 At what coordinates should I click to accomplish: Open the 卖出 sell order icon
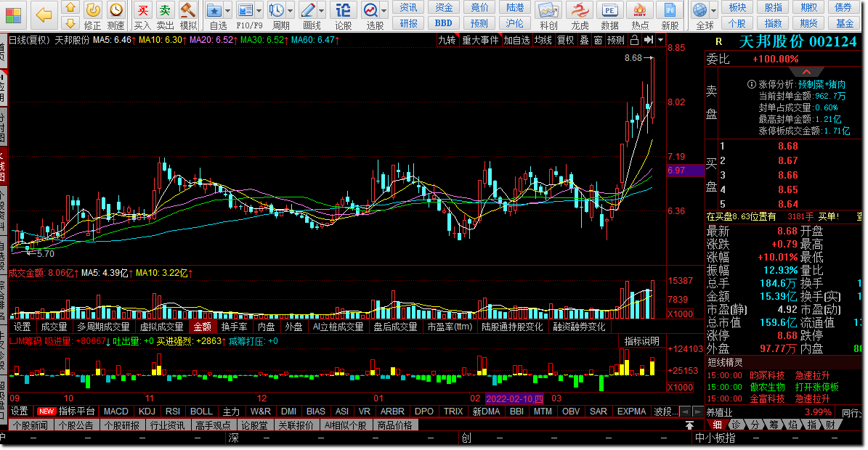click(x=165, y=15)
